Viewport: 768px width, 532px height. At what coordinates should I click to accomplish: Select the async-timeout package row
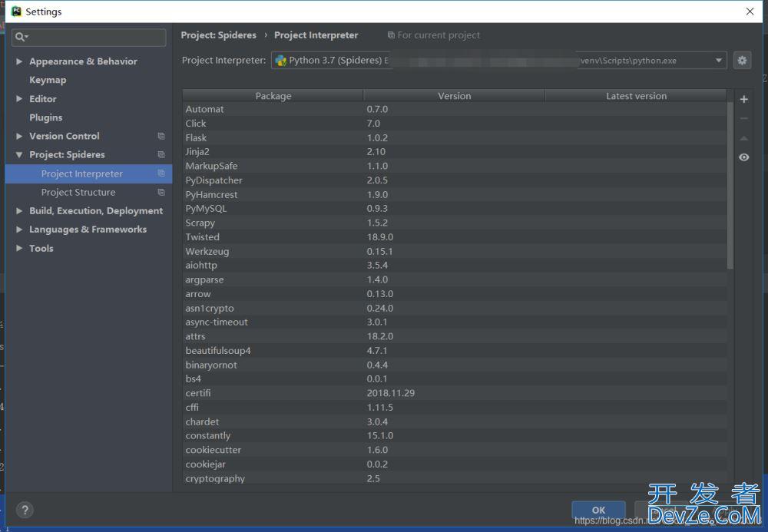coord(455,322)
